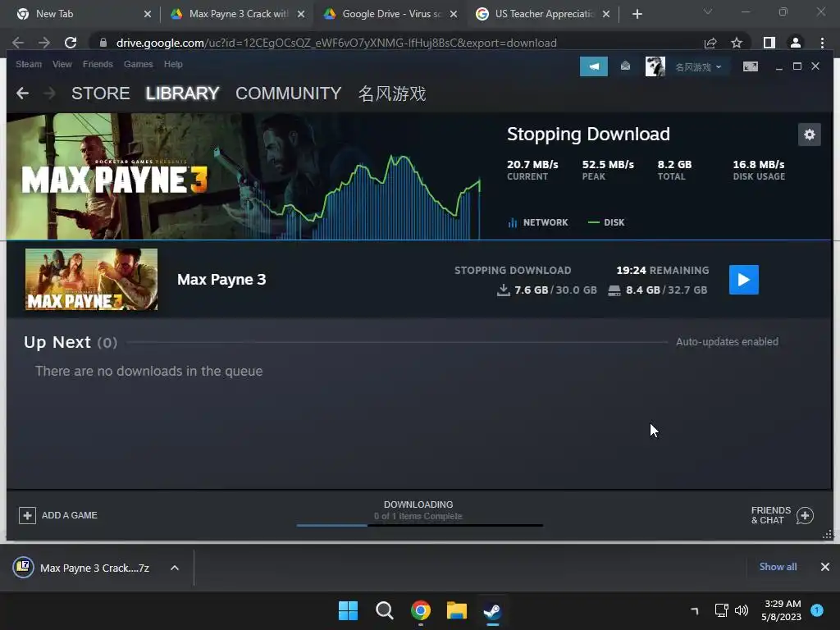The width and height of the screenshot is (840, 630).
Task: Click the Max Payne 3 title text
Action: (x=221, y=280)
